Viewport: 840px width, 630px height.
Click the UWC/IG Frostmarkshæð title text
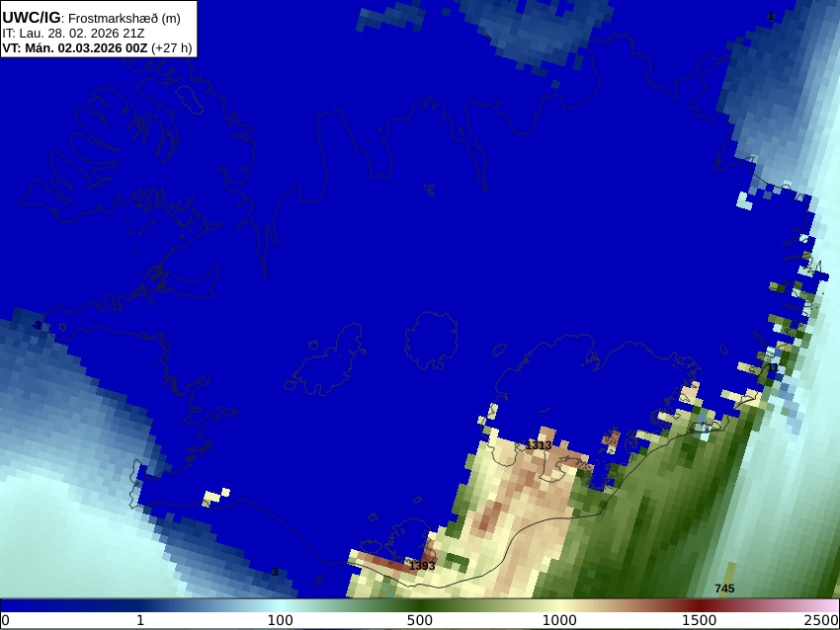(91, 18)
